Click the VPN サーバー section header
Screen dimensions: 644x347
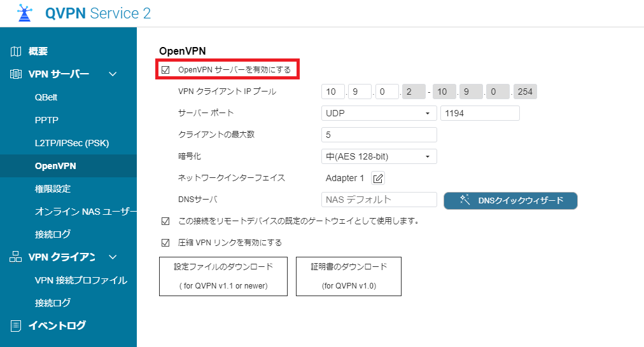tap(59, 74)
